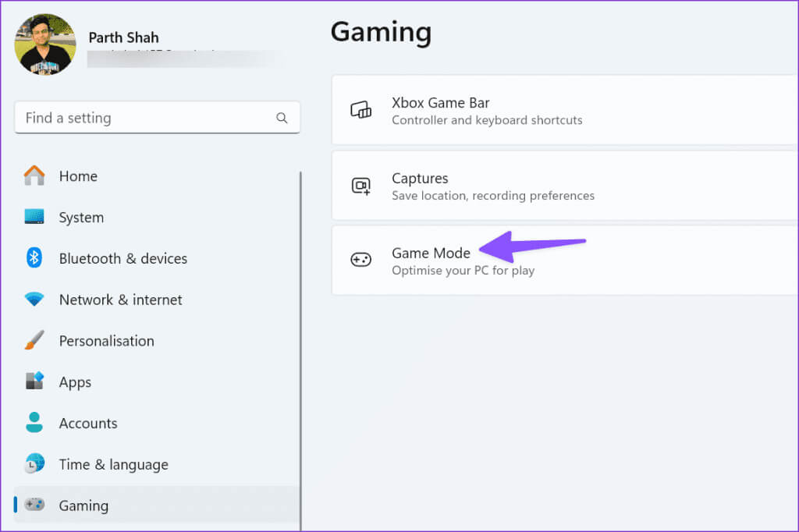Select Time & language label
The height and width of the screenshot is (532, 799).
(114, 465)
